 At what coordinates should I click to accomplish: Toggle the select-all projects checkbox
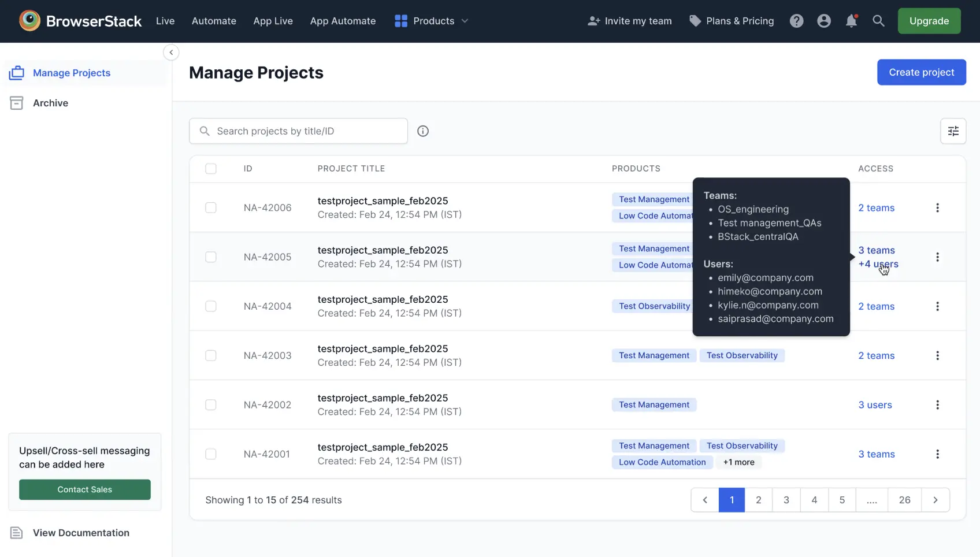click(x=211, y=169)
